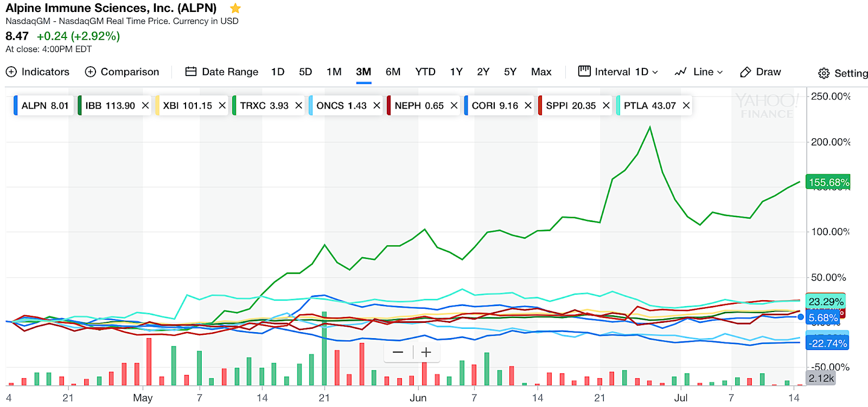Screen dimensions: 868x407
Task: Click the ONCS 1.43 legend label
Action: pyautogui.click(x=341, y=105)
